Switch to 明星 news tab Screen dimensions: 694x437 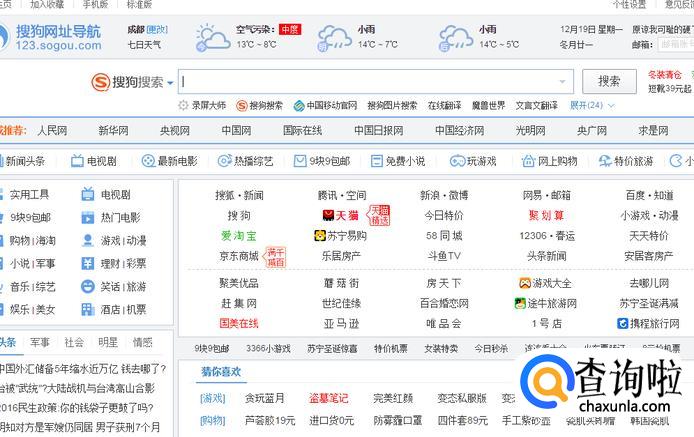pos(108,342)
